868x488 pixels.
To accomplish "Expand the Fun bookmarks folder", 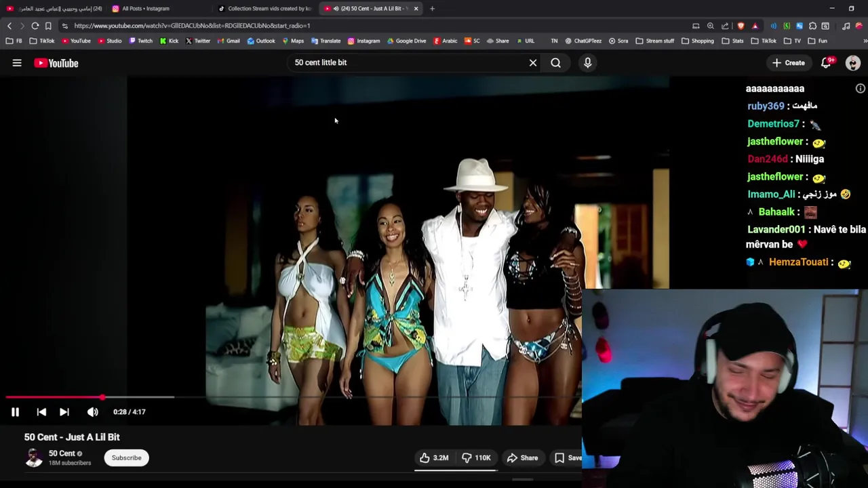I will coord(818,41).
